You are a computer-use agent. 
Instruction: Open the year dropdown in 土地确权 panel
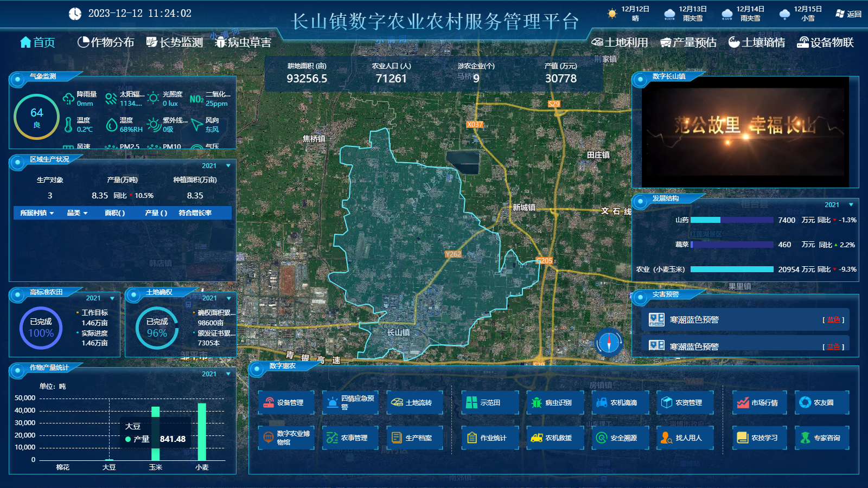tap(217, 298)
